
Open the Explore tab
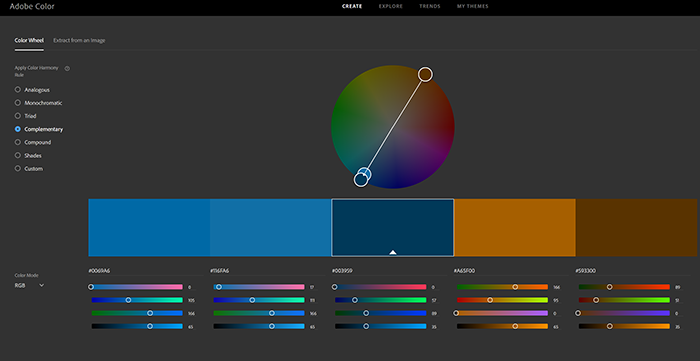coord(391,6)
